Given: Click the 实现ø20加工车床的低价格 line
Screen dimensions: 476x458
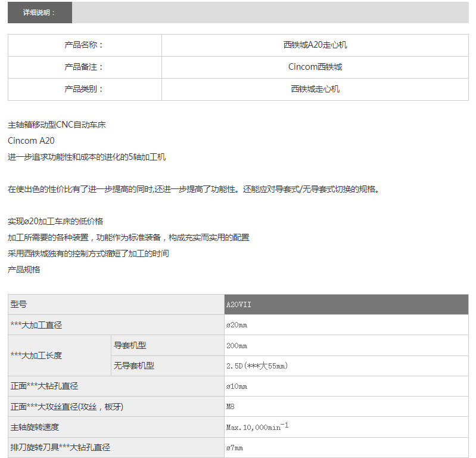Looking at the screenshot, I should [x=55, y=221].
